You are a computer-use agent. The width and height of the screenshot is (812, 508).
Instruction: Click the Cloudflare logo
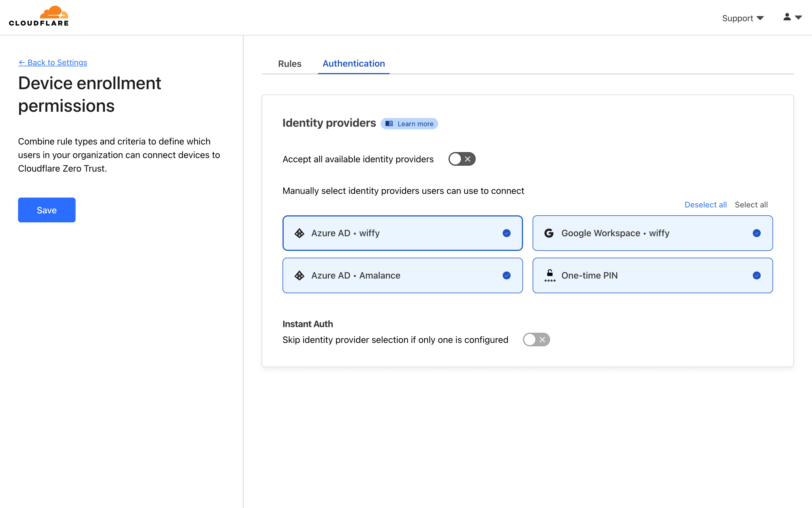pyautogui.click(x=39, y=16)
